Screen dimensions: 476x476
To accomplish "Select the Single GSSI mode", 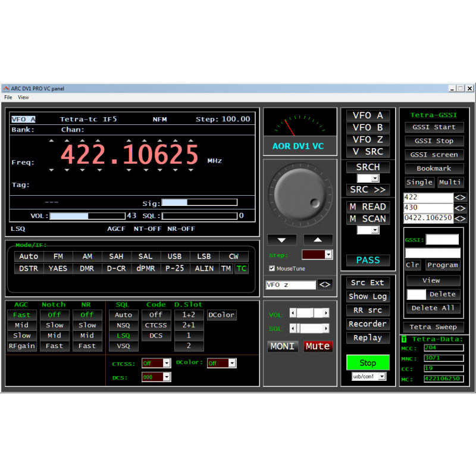I will pyautogui.click(x=419, y=182).
